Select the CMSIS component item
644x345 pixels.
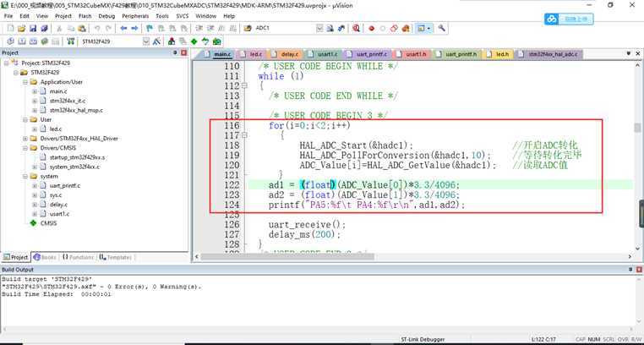[48, 223]
